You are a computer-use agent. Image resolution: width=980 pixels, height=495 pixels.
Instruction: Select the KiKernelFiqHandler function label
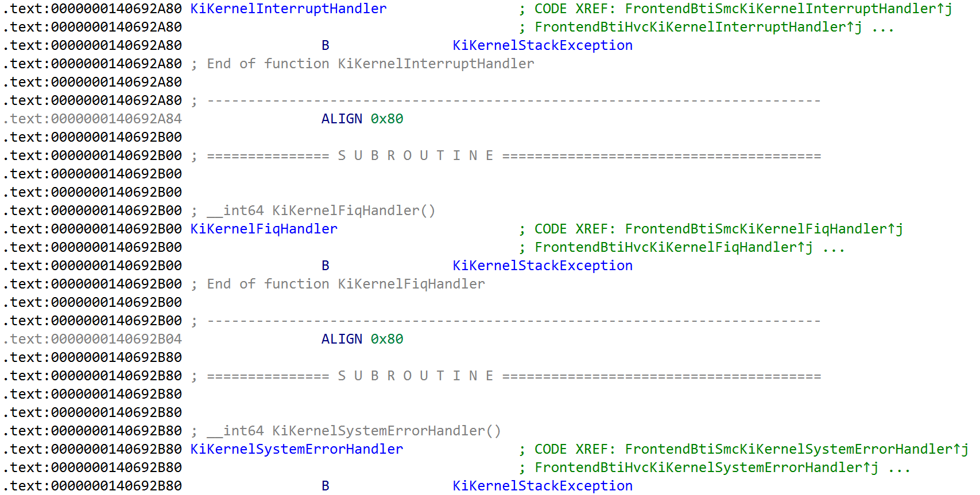(x=264, y=229)
